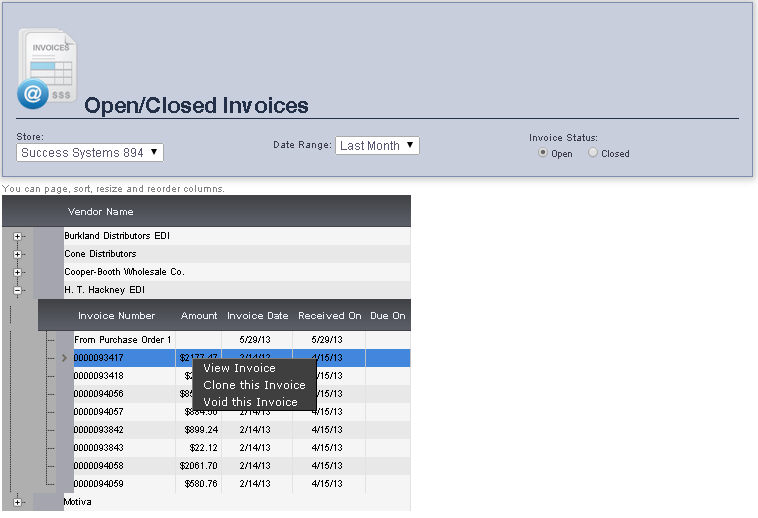Select the From Purchase Order 1 row
The height and width of the screenshot is (518, 758).
(123, 340)
